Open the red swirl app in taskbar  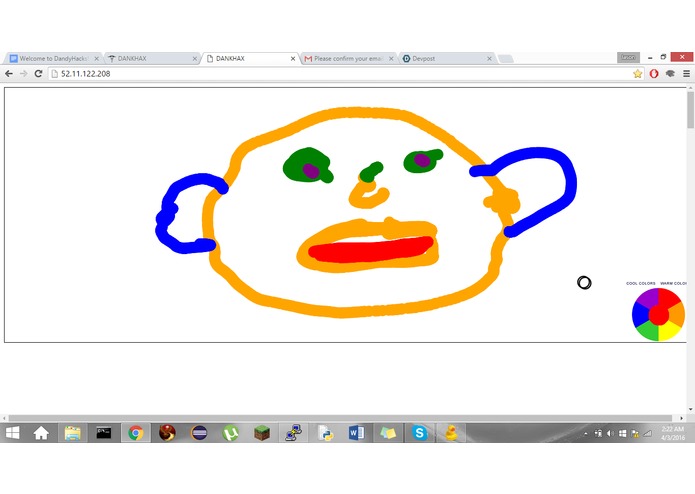point(167,433)
